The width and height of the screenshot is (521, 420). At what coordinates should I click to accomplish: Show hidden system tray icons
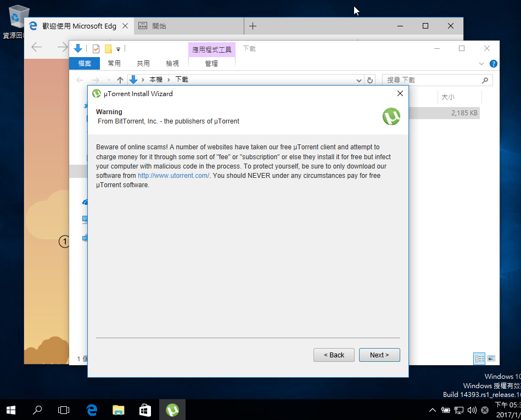[432, 410]
